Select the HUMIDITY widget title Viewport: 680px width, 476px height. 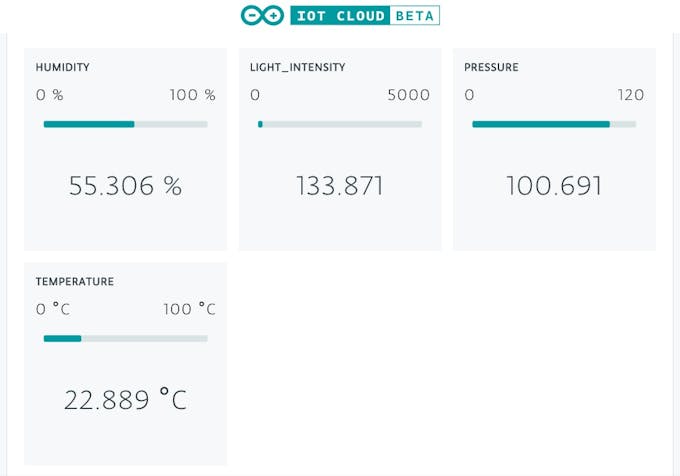click(x=63, y=68)
